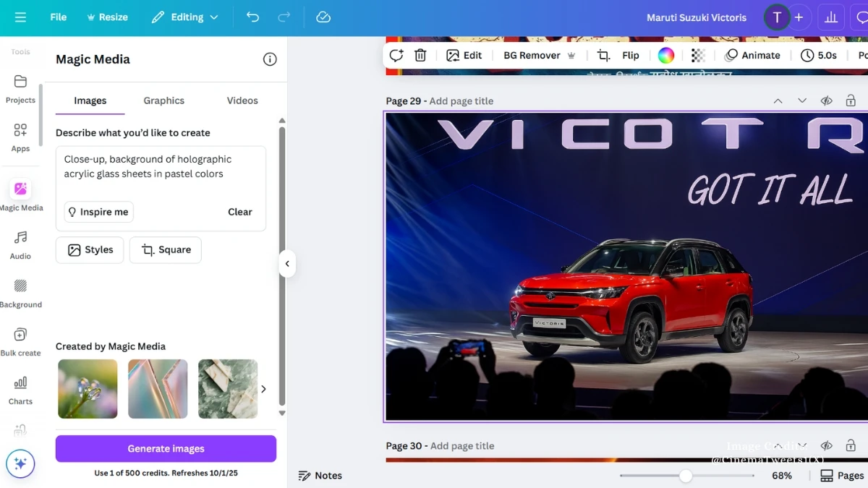Select the Maruti Suzuki Victoris design title
Screen dimensions: 868x488
(x=697, y=17)
